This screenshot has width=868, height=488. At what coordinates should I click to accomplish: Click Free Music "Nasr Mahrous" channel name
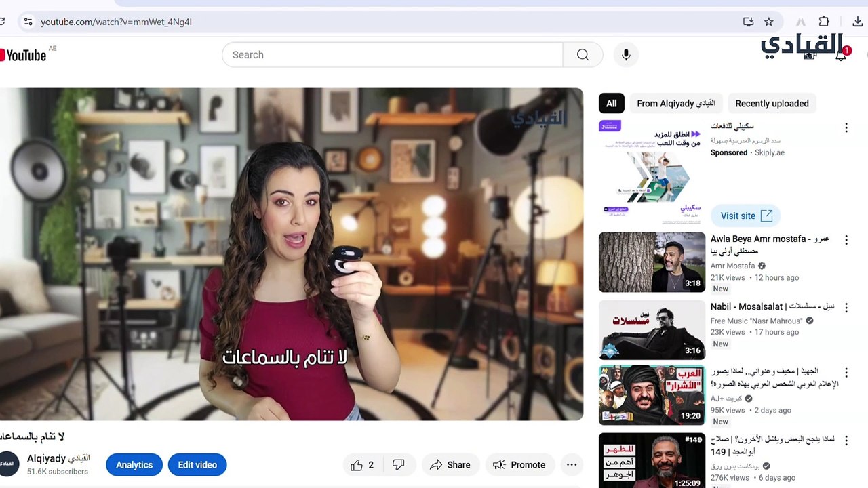pos(756,321)
